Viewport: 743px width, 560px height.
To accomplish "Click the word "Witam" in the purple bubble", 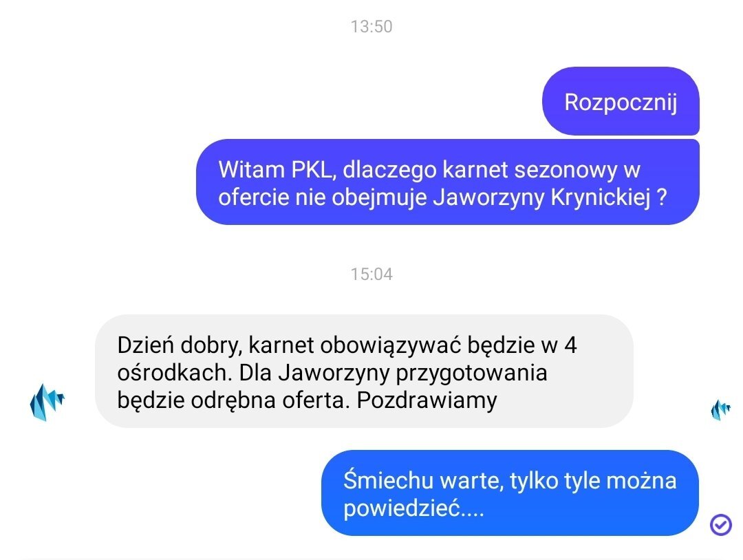I will click(x=251, y=170).
